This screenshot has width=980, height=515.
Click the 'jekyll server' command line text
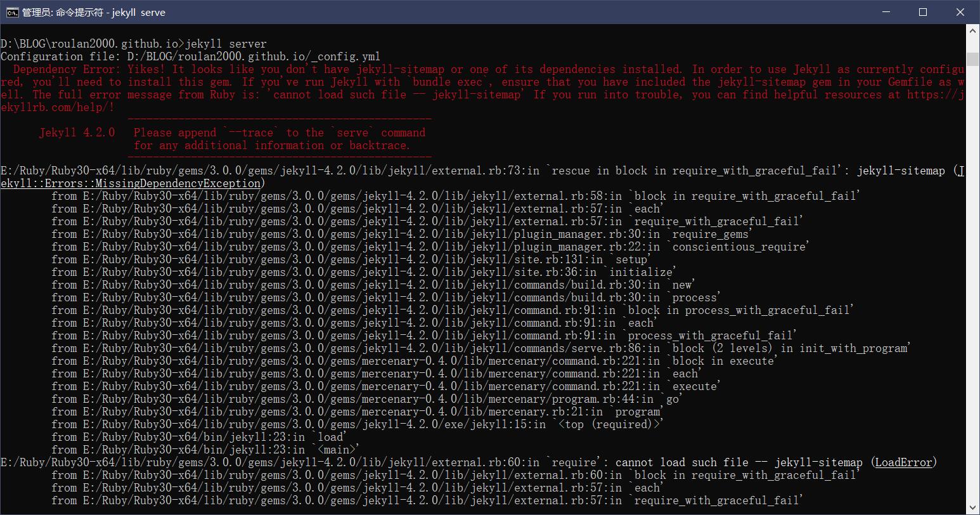[x=226, y=44]
